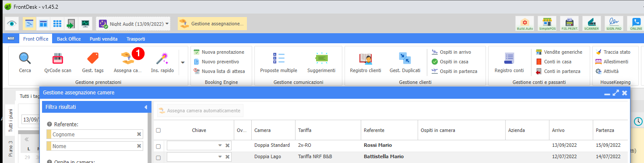Viewport: 644px width, 163px height.
Task: Open the Cerca magnifier tool
Action: click(x=25, y=62)
